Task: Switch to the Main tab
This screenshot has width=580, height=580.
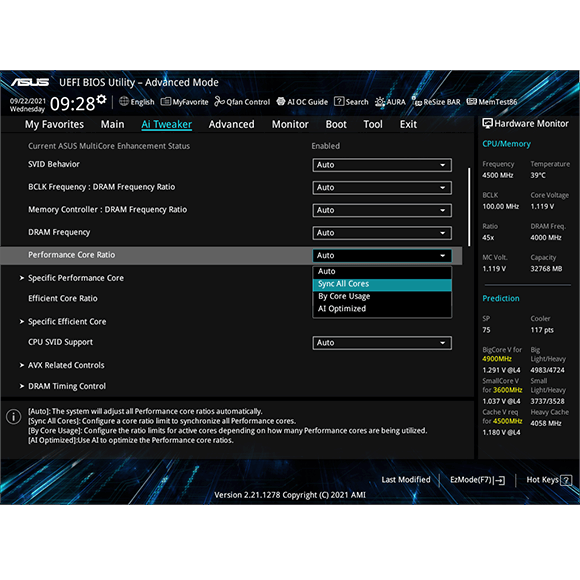Action: [112, 124]
